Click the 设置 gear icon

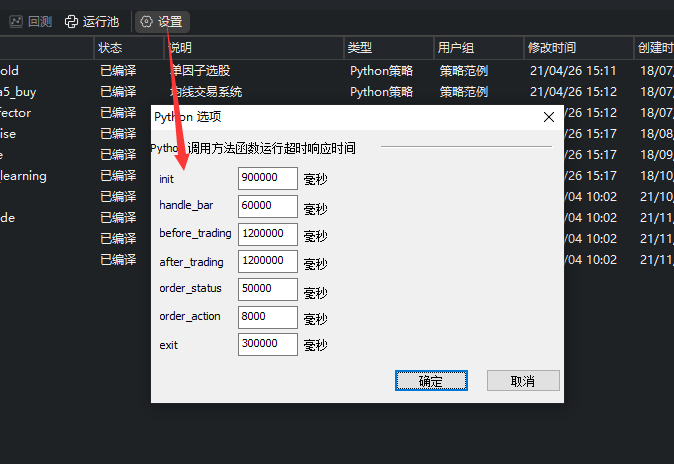click(147, 22)
